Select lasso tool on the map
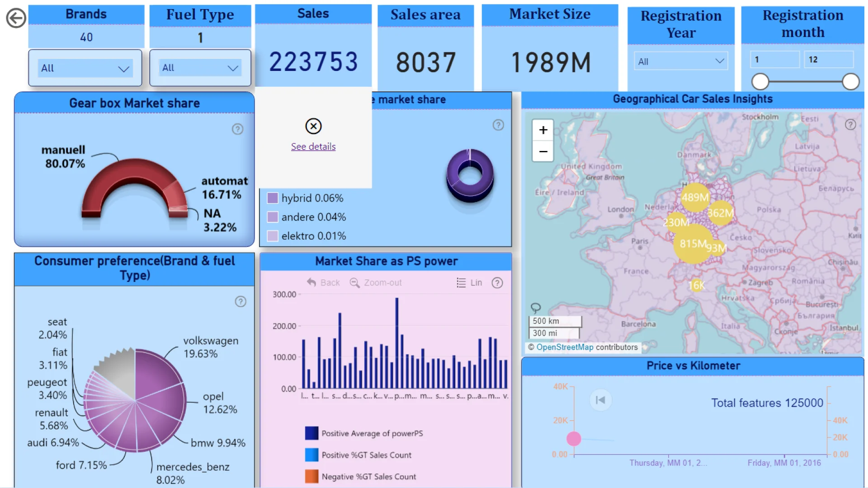This screenshot has height=488, width=868. pyautogui.click(x=535, y=308)
